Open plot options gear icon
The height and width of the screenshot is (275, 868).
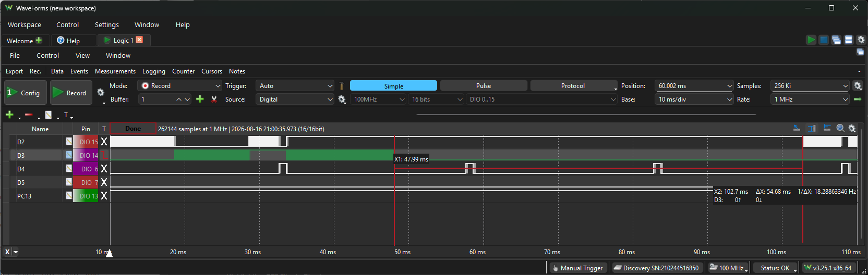click(852, 128)
